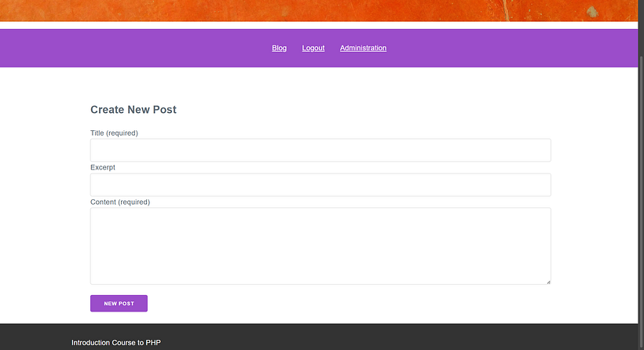Click the Create New Post heading
The width and height of the screenshot is (644, 350).
134,110
